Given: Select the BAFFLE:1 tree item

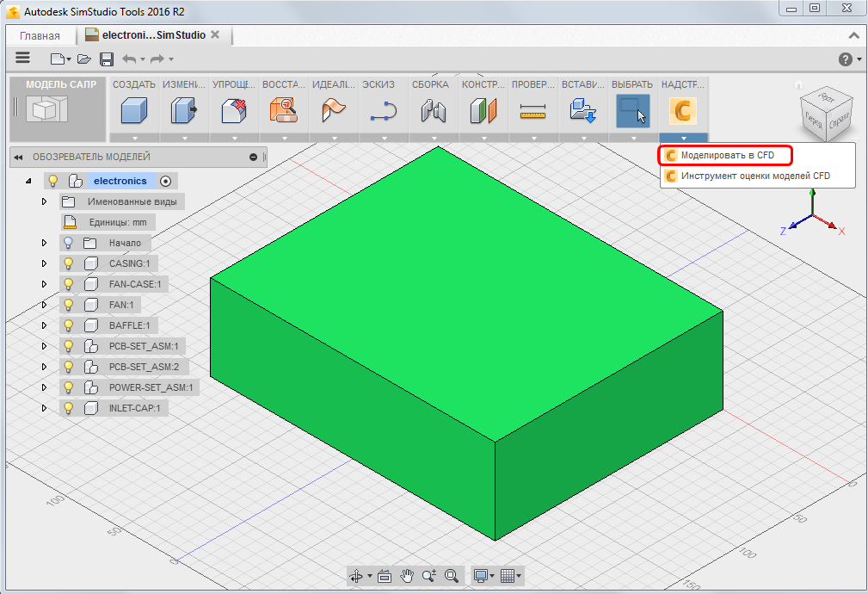Looking at the screenshot, I should pos(130,325).
